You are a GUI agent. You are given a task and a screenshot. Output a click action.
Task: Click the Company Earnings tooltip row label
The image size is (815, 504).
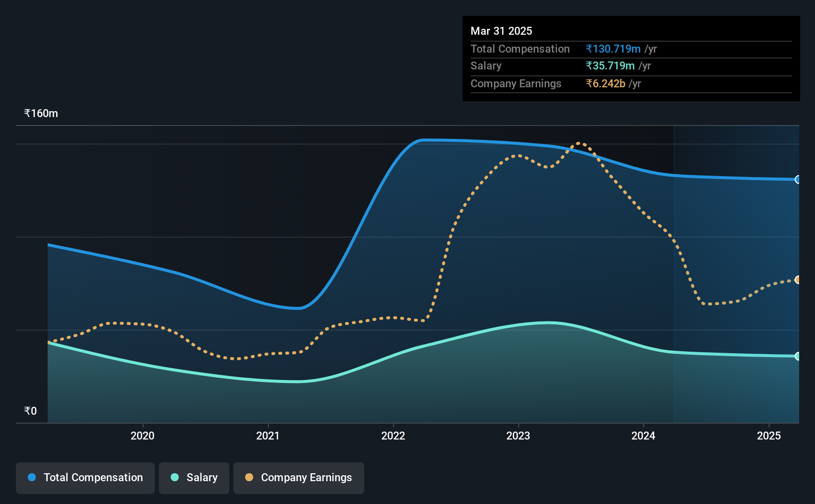pos(516,83)
